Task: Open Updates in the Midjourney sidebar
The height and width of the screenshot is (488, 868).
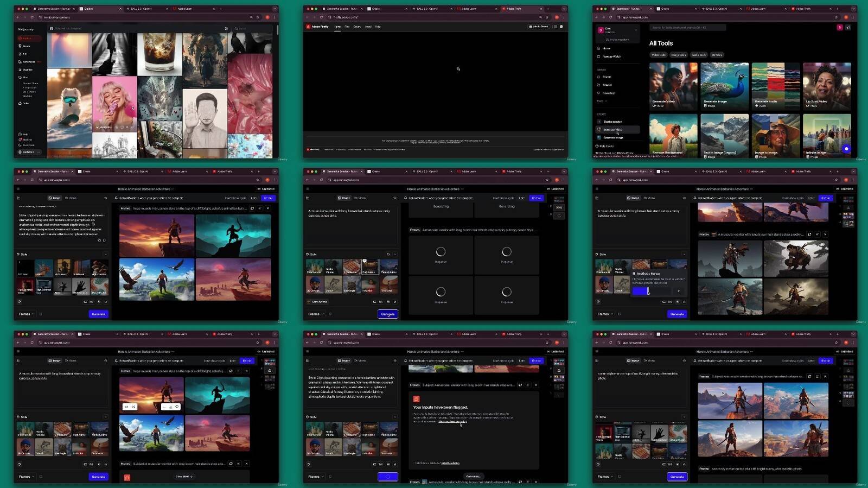Action: pyautogui.click(x=25, y=140)
